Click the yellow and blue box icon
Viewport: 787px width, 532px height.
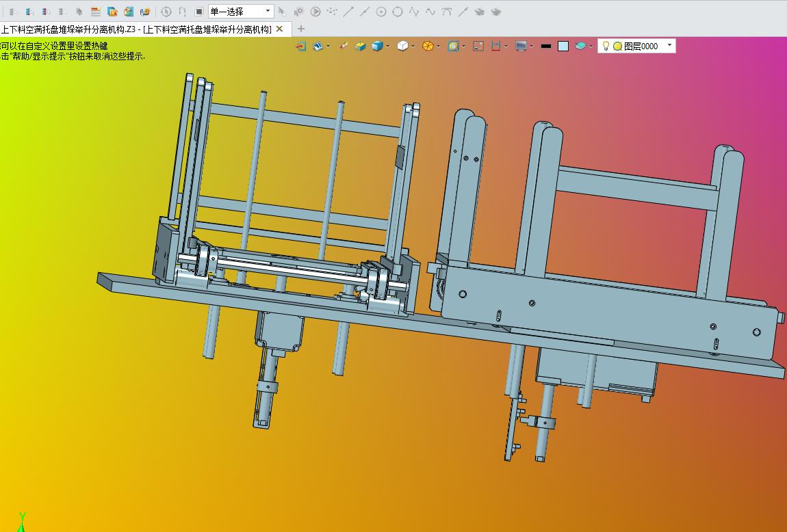[361, 46]
